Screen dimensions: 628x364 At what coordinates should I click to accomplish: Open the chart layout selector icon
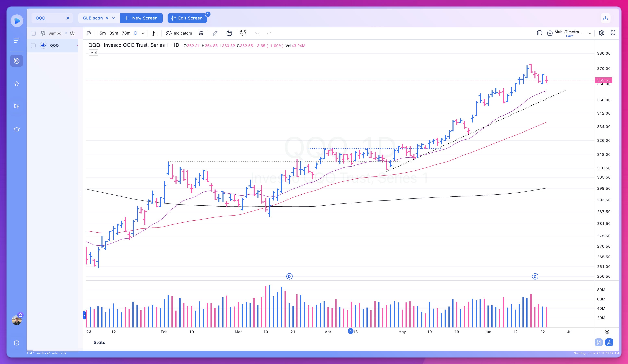coord(540,33)
